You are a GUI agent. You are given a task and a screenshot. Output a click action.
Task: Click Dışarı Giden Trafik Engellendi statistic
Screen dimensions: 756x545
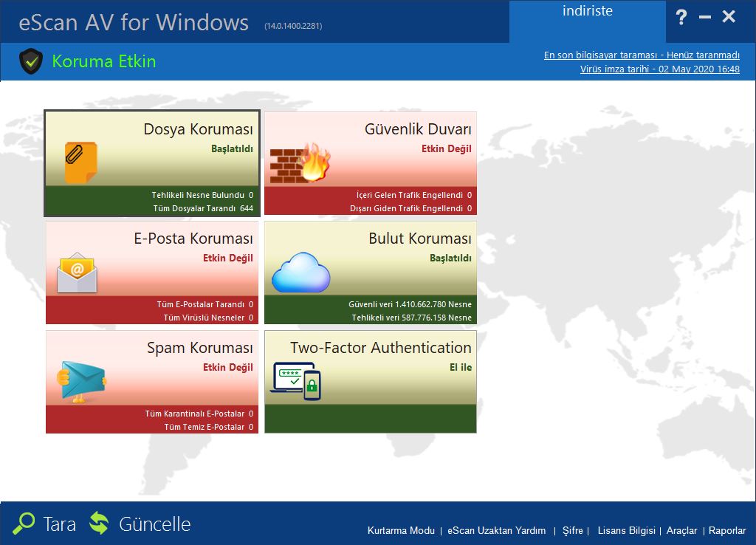pyautogui.click(x=410, y=208)
